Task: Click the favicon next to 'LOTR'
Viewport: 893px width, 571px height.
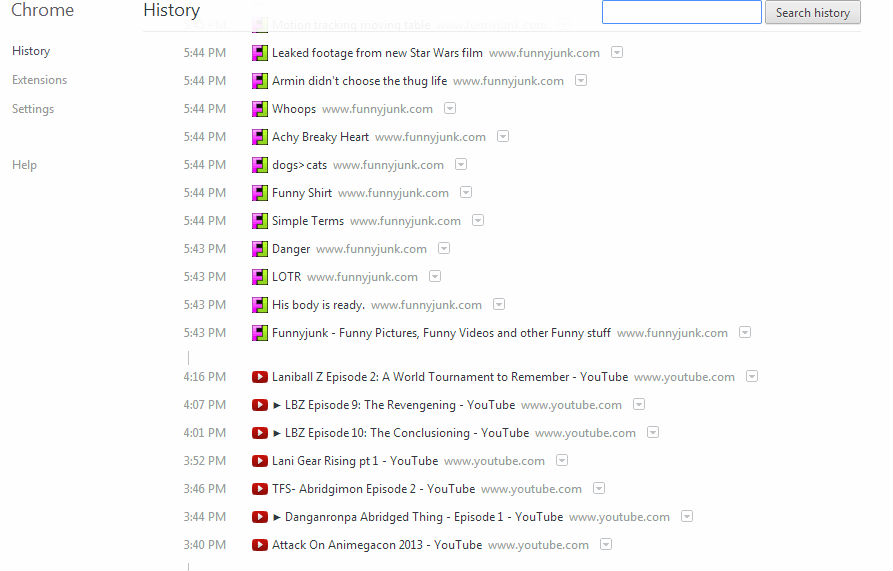Action: point(260,277)
